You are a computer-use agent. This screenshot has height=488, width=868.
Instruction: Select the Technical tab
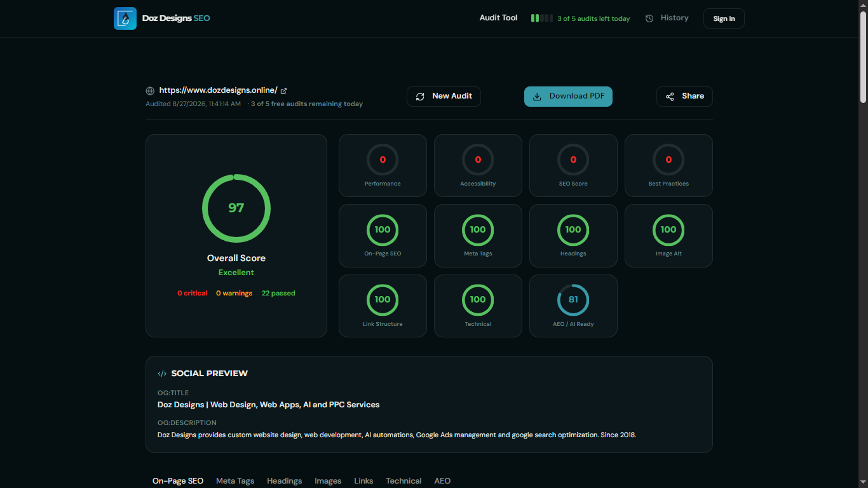pyautogui.click(x=403, y=481)
